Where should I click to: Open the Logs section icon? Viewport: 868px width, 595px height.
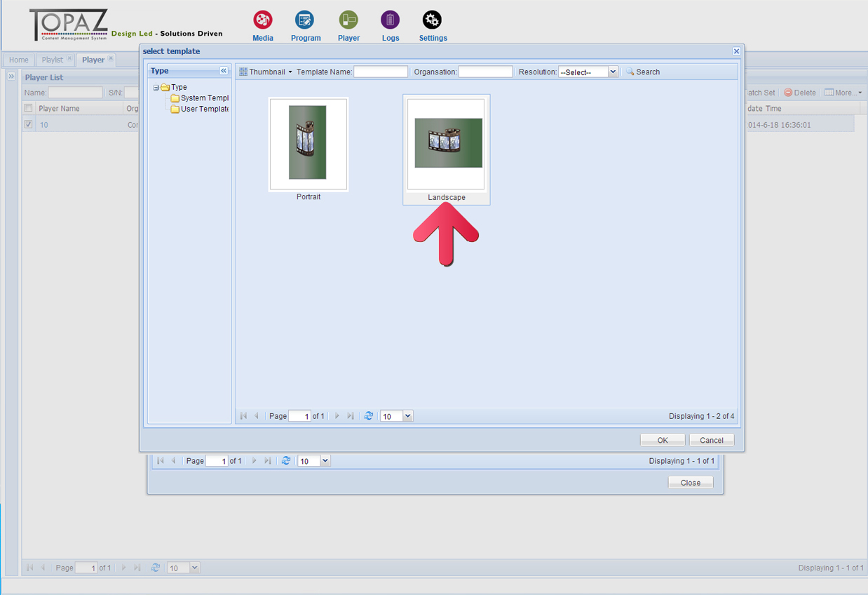pyautogui.click(x=391, y=20)
